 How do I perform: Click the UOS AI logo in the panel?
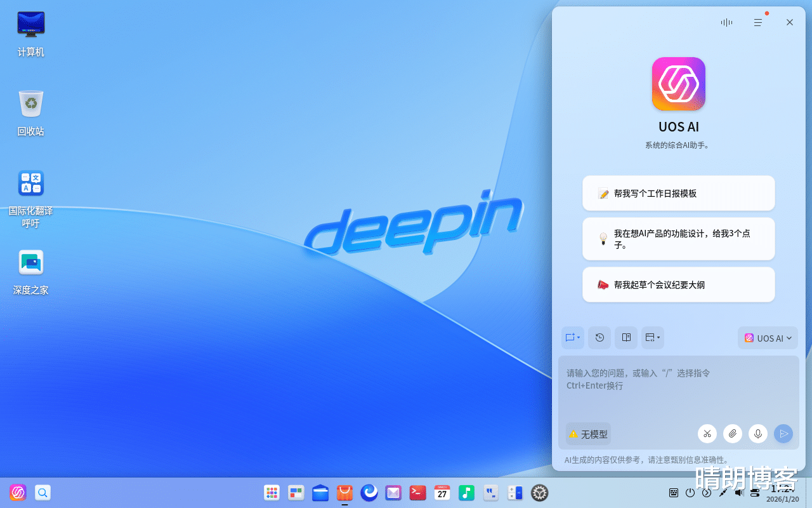click(x=679, y=84)
